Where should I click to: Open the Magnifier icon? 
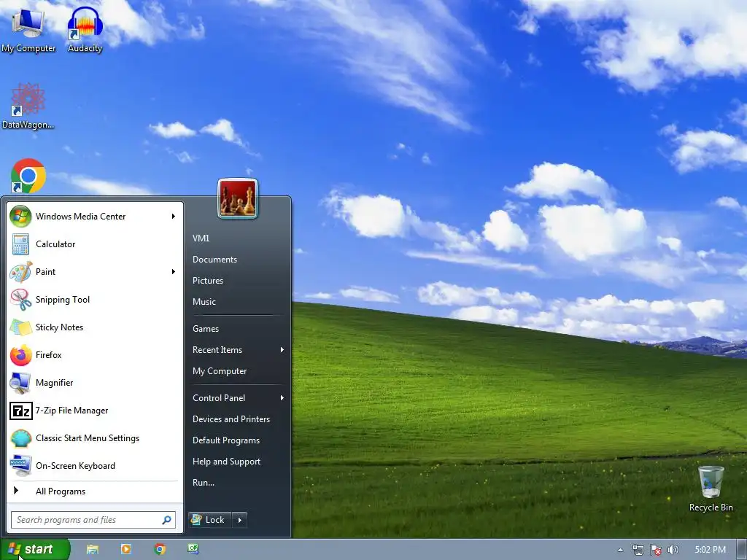click(20, 383)
